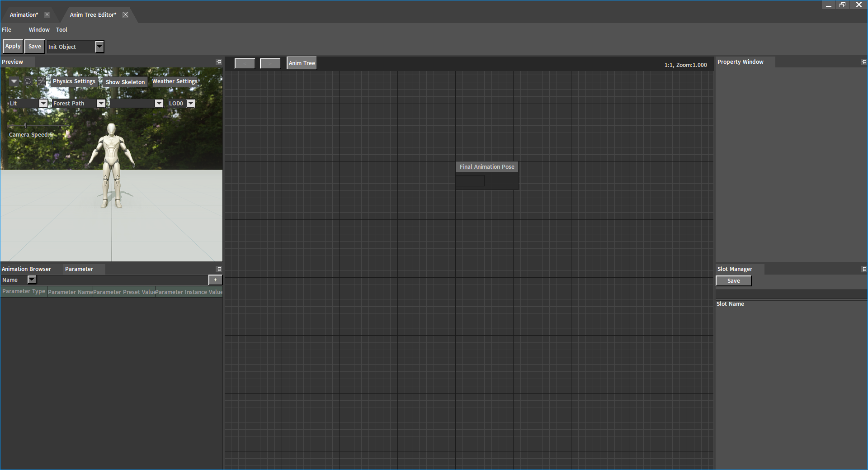
Task: Add a new parameter with plus button
Action: tap(215, 280)
